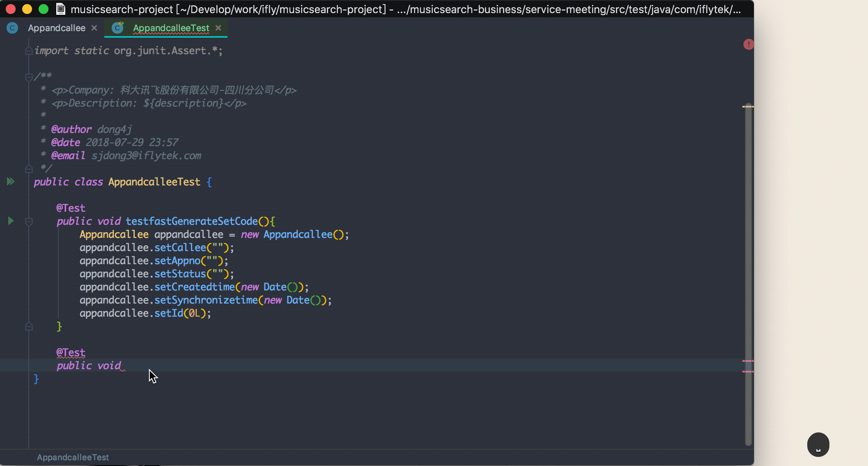The height and width of the screenshot is (466, 868).
Task: Click the file proxy icon in the title bar
Action: point(61,9)
